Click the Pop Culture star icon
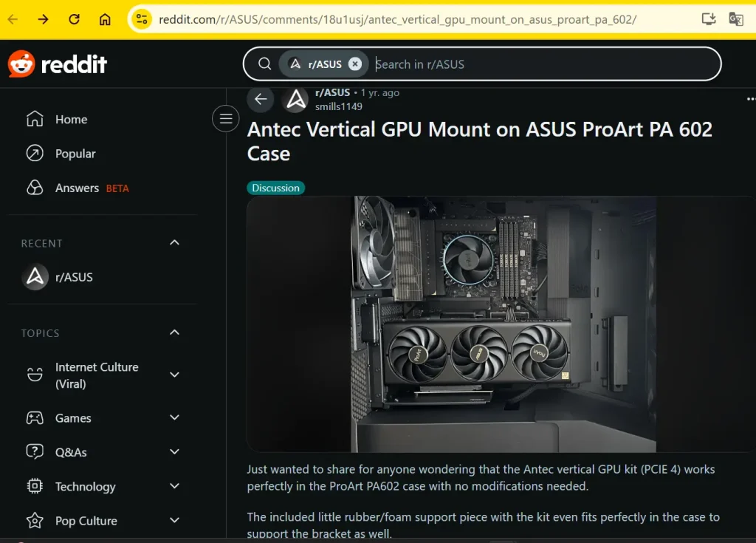756x543 pixels. 35,520
